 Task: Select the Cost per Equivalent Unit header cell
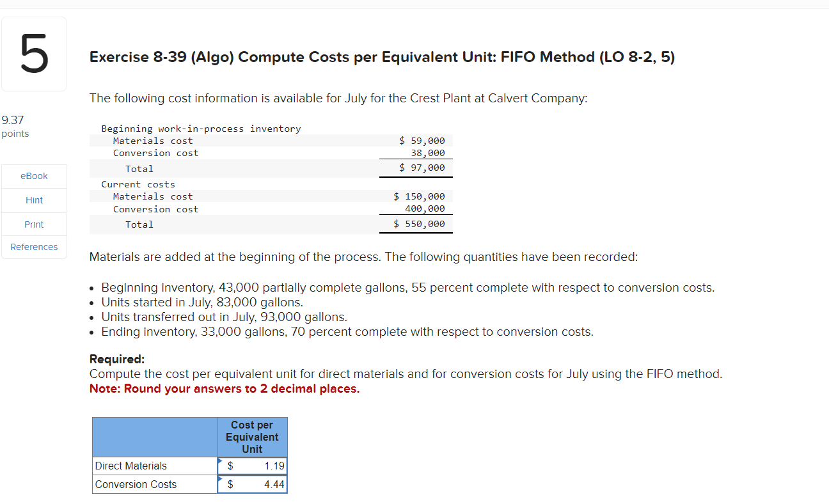(252, 437)
